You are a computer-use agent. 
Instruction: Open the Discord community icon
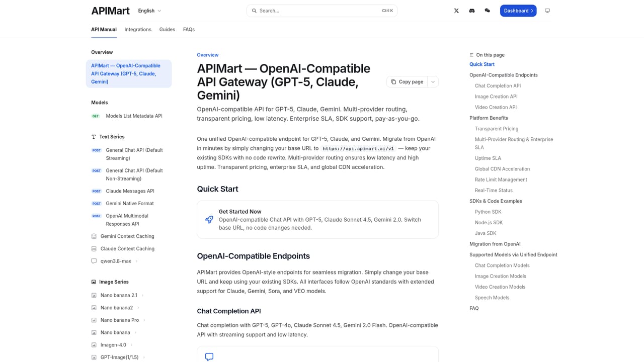click(472, 11)
